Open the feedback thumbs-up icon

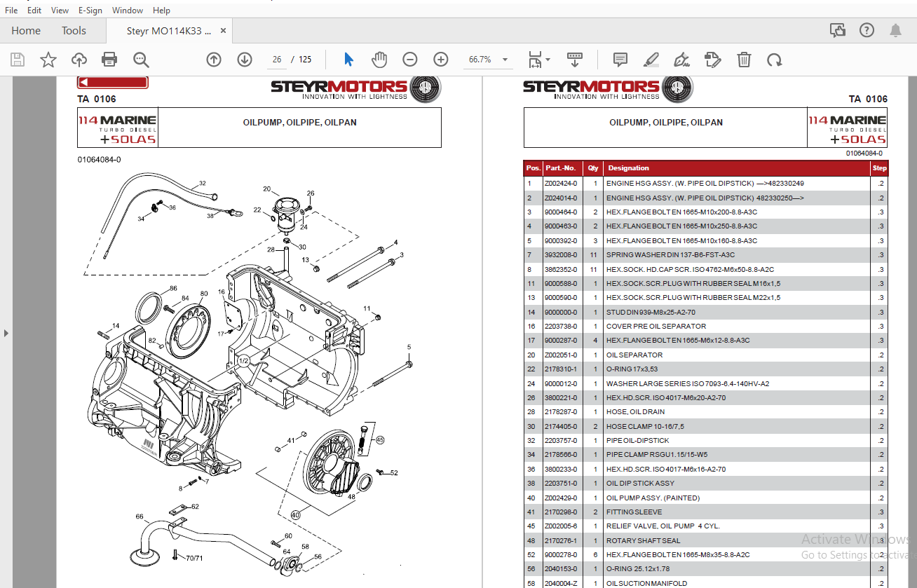(x=837, y=30)
